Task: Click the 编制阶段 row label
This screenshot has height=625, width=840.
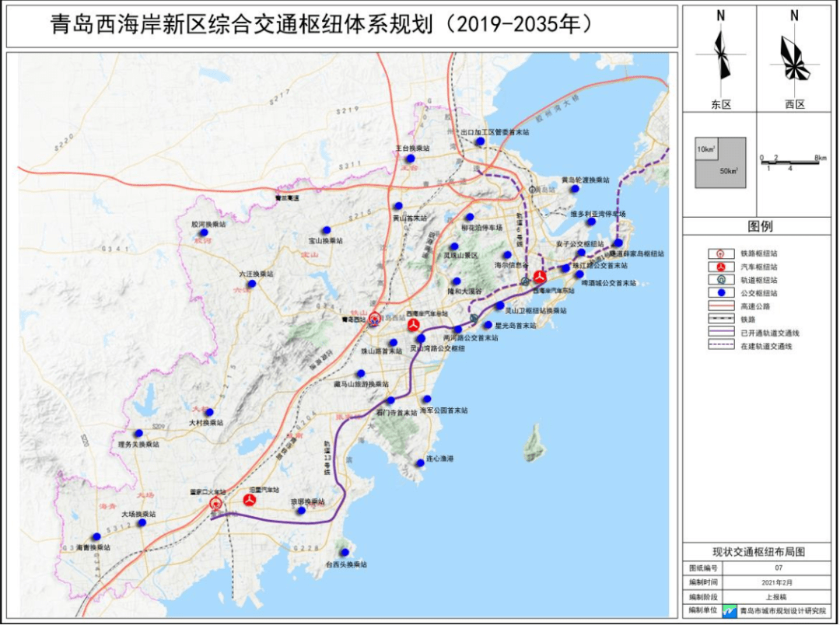Action: point(705,596)
